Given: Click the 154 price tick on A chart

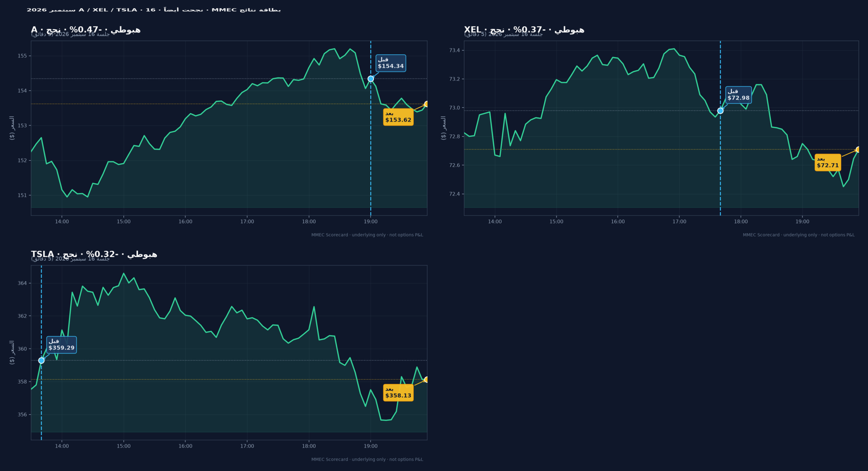Looking at the screenshot, I should [22, 91].
